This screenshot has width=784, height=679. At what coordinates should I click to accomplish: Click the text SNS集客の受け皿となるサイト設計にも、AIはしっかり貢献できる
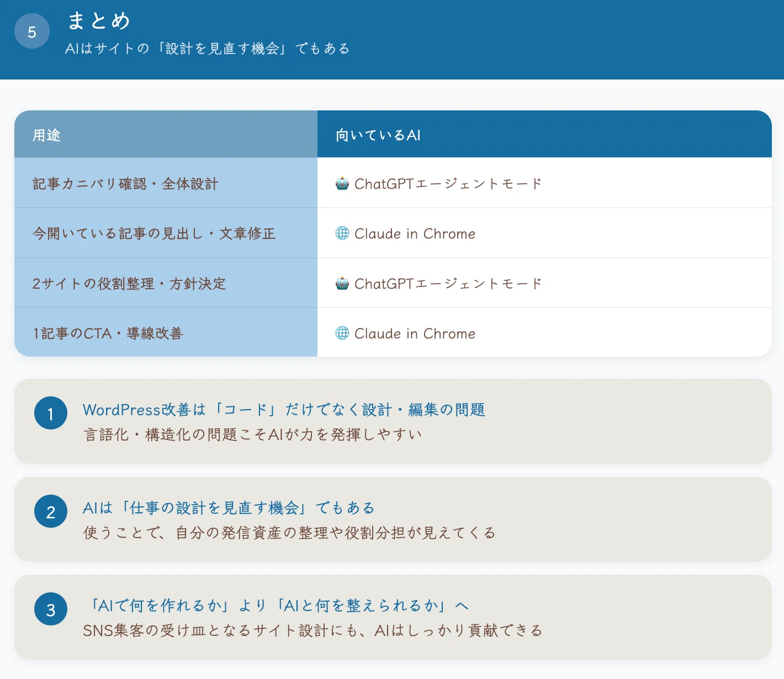click(312, 630)
